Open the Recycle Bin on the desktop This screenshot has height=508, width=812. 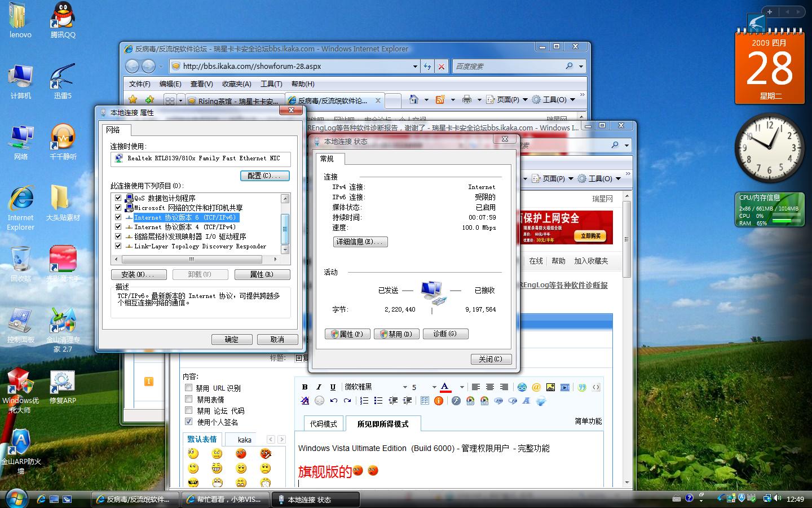(x=21, y=264)
